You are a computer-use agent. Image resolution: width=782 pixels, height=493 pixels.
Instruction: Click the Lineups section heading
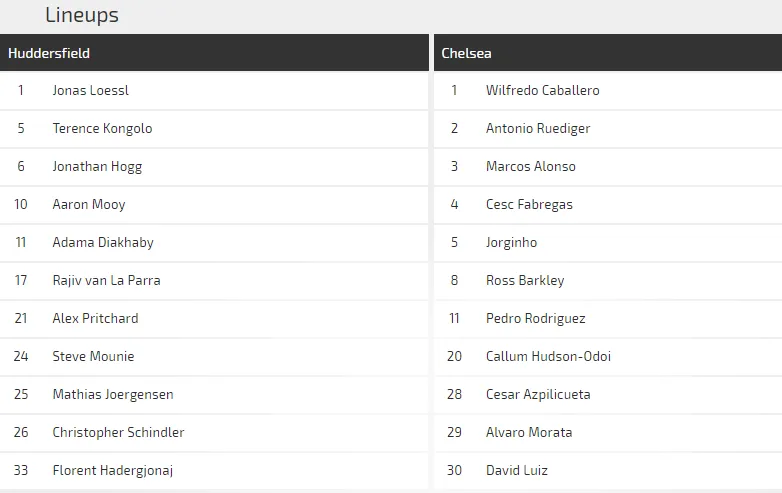(82, 15)
